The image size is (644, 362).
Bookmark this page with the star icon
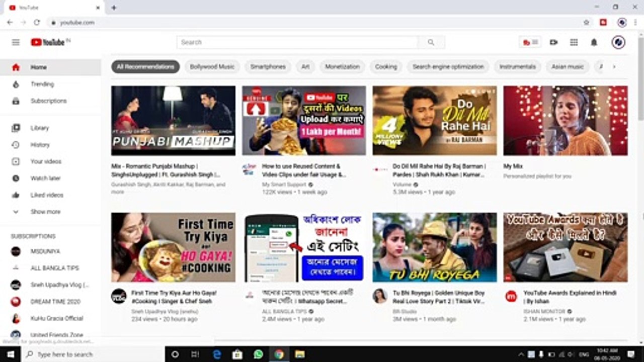[586, 22]
